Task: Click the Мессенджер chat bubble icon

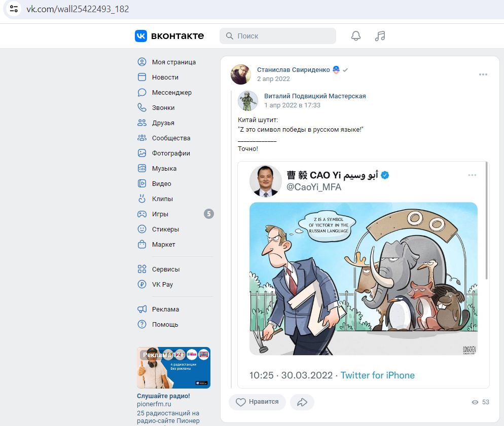Action: [x=142, y=93]
